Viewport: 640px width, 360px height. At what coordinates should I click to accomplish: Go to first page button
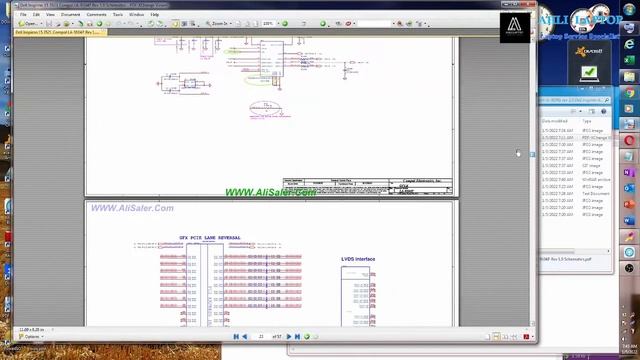236,337
